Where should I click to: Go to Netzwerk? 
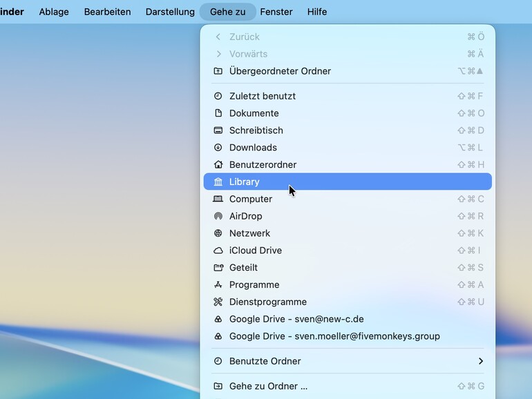[x=348, y=233]
